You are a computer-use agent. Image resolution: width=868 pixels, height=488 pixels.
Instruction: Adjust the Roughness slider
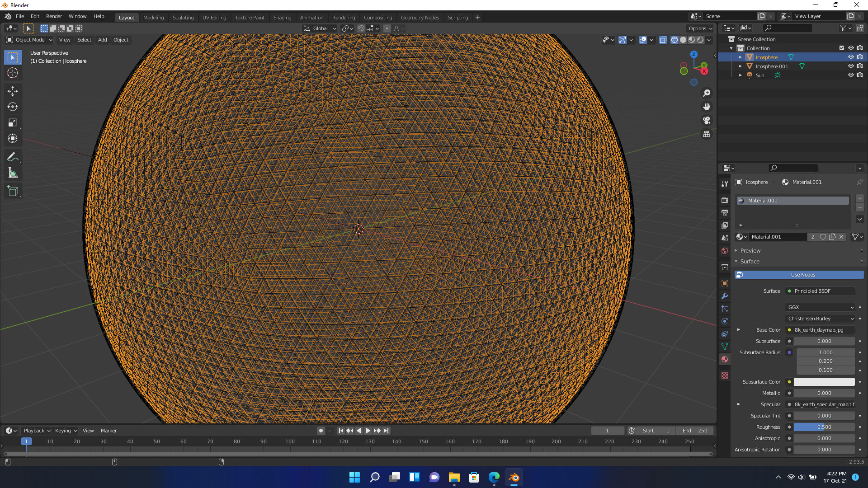point(824,427)
